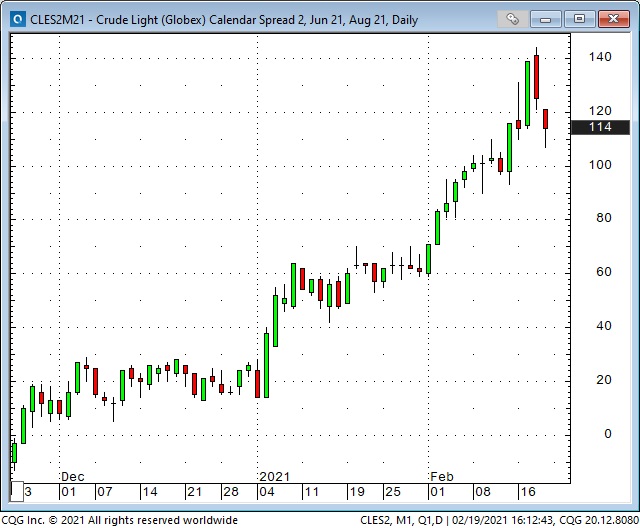Click the date label 08 on time axis

coord(482,492)
